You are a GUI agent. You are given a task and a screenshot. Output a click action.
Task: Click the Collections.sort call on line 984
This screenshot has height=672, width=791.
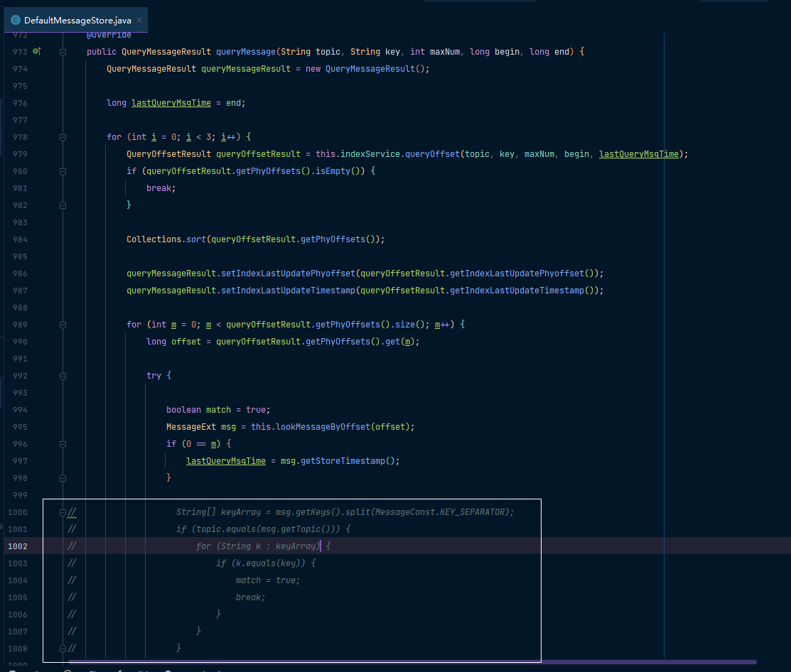coord(166,239)
